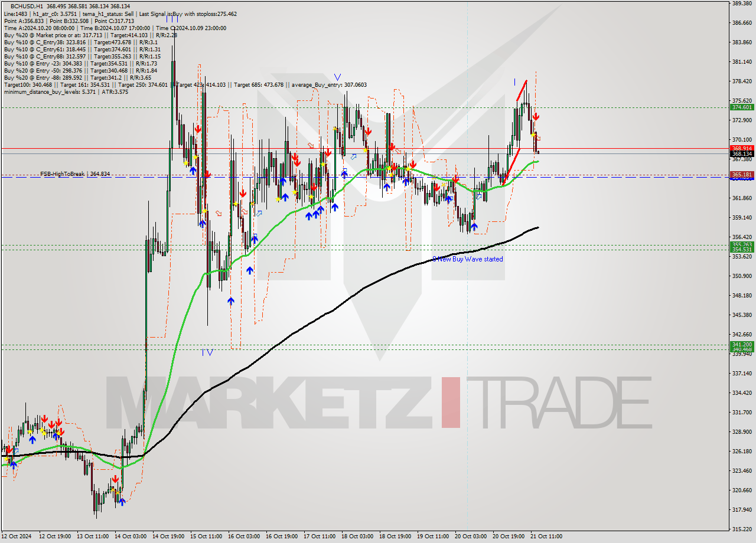Select the 337.140 price axis label
The height and width of the screenshot is (543, 756).
[742, 374]
